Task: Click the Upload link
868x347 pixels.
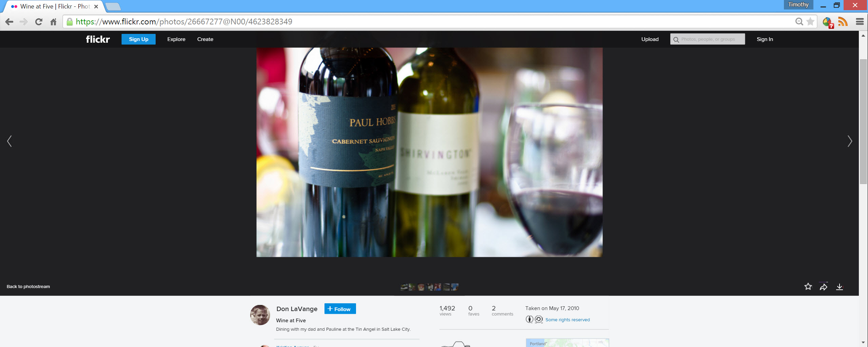Action: [x=650, y=39]
